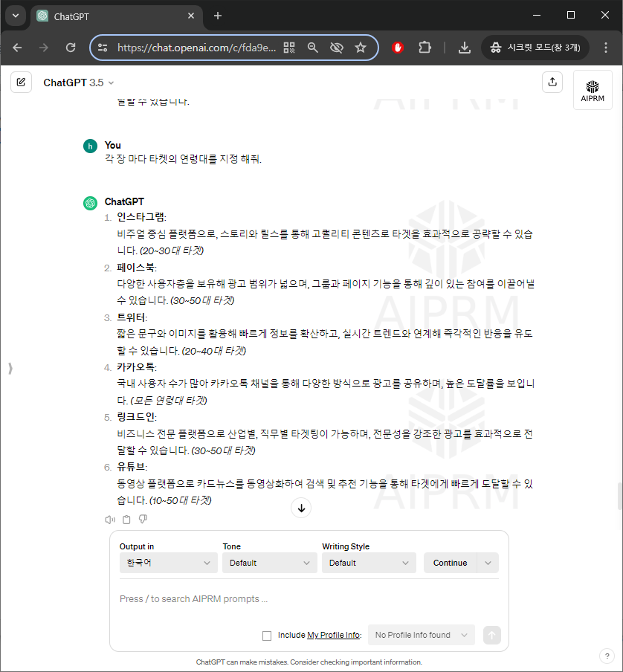Open the Writing Style dropdown
Viewport: 623px width, 672px height.
pyautogui.click(x=369, y=563)
